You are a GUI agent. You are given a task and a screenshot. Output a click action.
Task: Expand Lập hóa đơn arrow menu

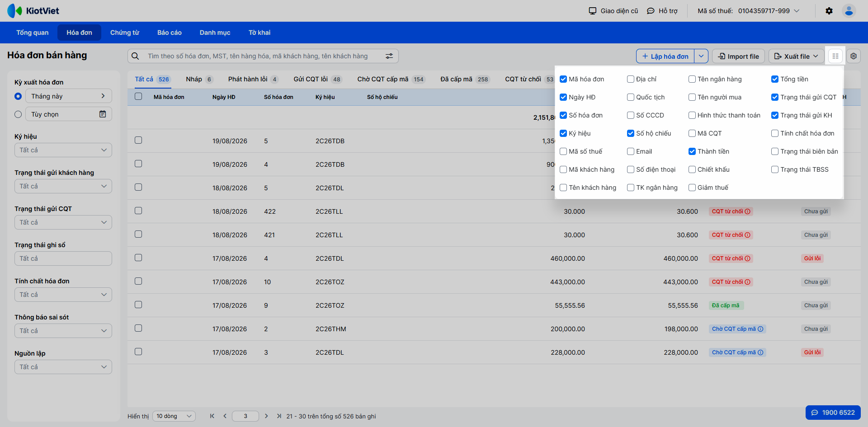point(701,56)
